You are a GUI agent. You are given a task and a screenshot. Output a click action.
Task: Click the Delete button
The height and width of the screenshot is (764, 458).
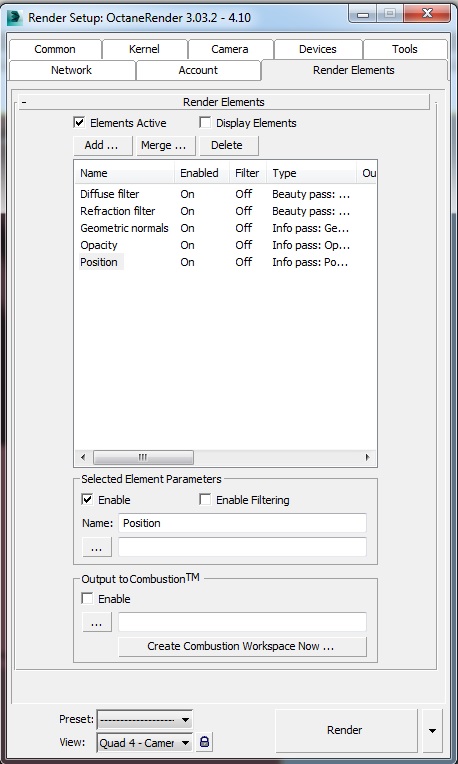(229, 145)
